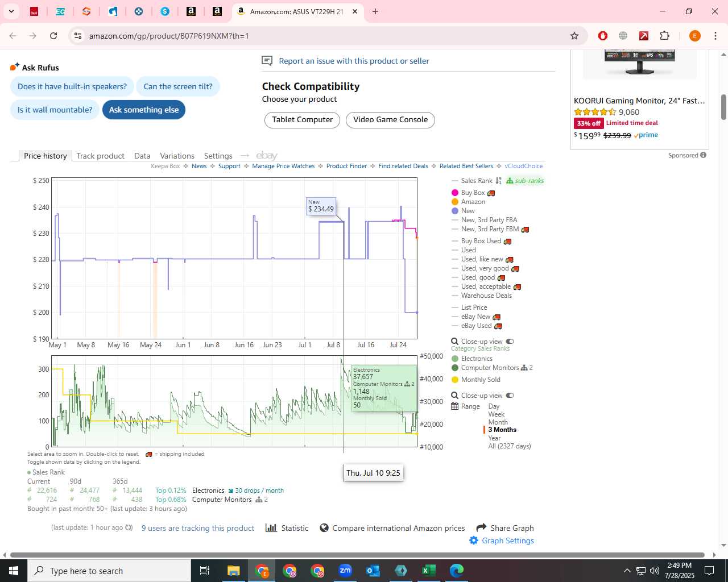Toggle the Buy Box price line
Screen dimensions: 728x582
473,193
